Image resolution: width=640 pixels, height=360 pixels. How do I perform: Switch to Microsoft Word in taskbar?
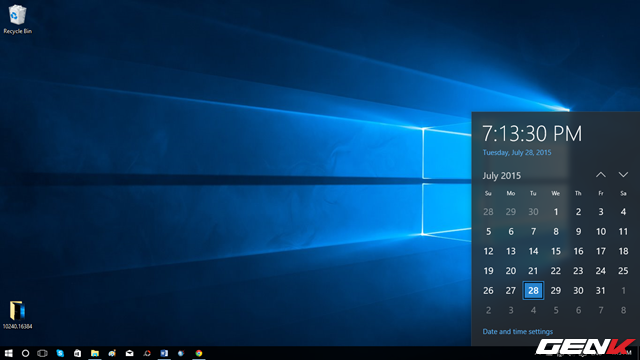(x=164, y=353)
